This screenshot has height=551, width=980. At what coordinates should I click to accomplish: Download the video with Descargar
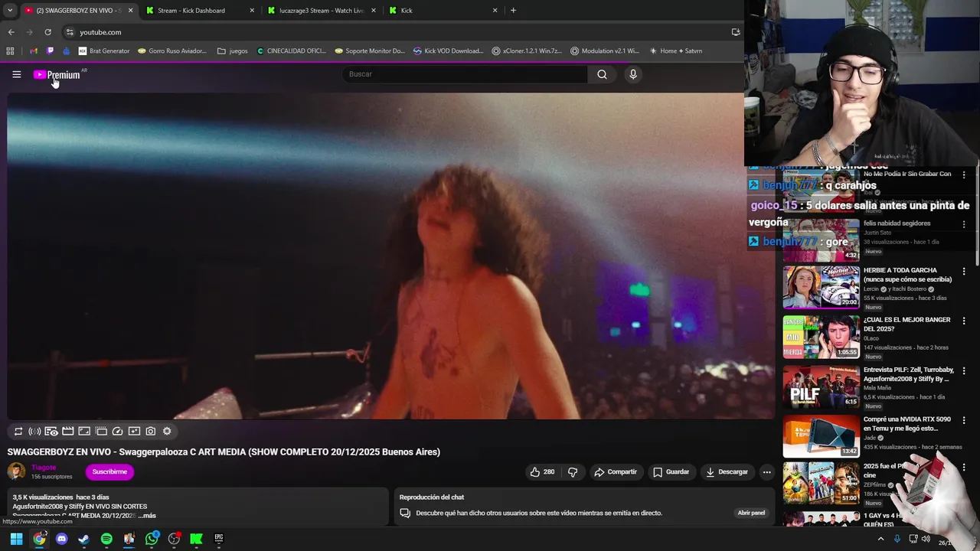(x=727, y=472)
